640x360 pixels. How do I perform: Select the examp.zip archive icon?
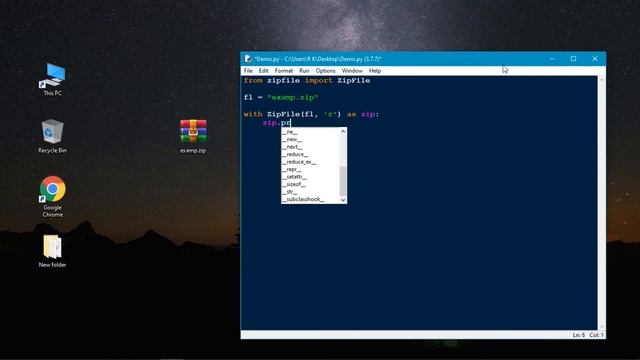[193, 136]
